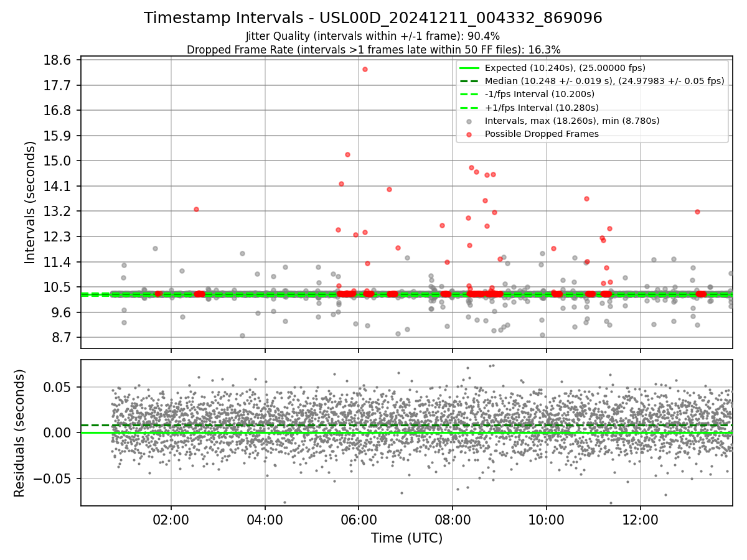Click the 08:00 time tick label
Viewport: 747px width, 560px height.
click(453, 519)
